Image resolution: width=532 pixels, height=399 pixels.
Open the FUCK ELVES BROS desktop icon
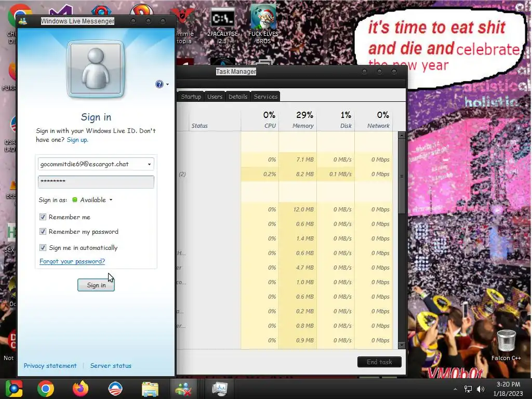click(x=263, y=24)
